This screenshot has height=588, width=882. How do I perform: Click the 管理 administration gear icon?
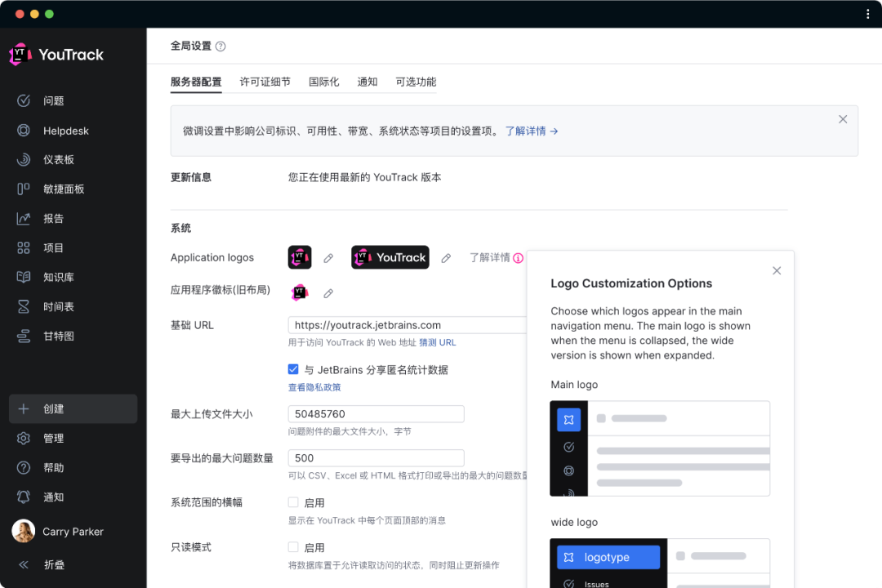pyautogui.click(x=24, y=439)
